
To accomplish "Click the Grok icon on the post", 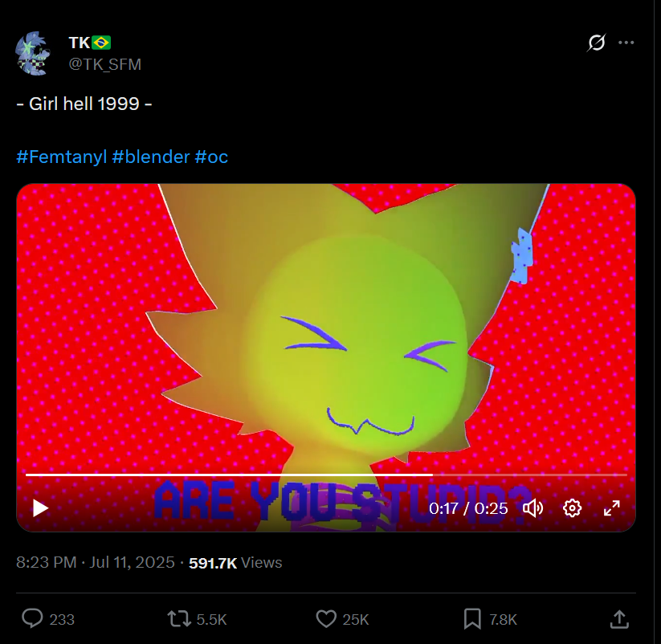I will pos(596,43).
